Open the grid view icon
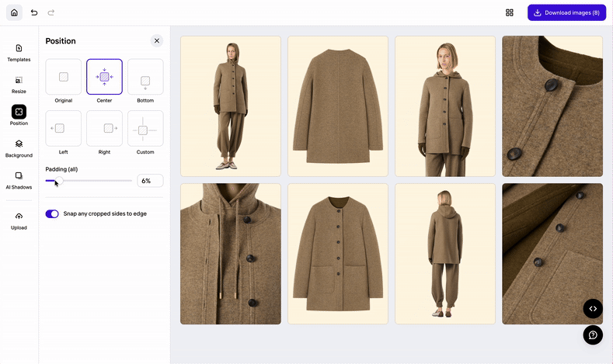 pyautogui.click(x=510, y=12)
